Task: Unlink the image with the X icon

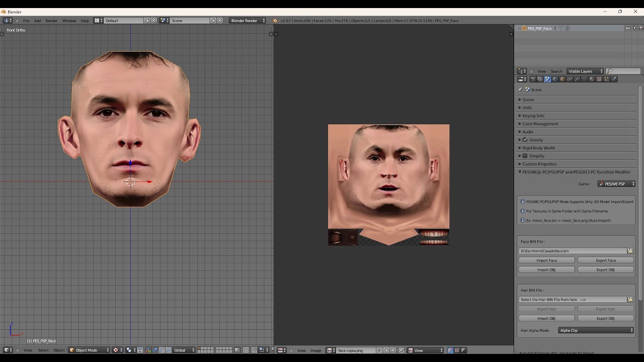Action: point(393,350)
